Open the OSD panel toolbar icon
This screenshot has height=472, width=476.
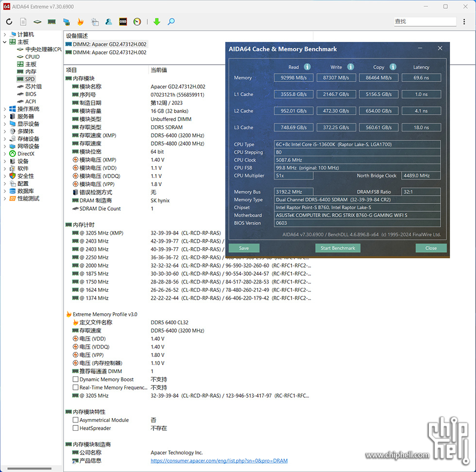pos(123,21)
